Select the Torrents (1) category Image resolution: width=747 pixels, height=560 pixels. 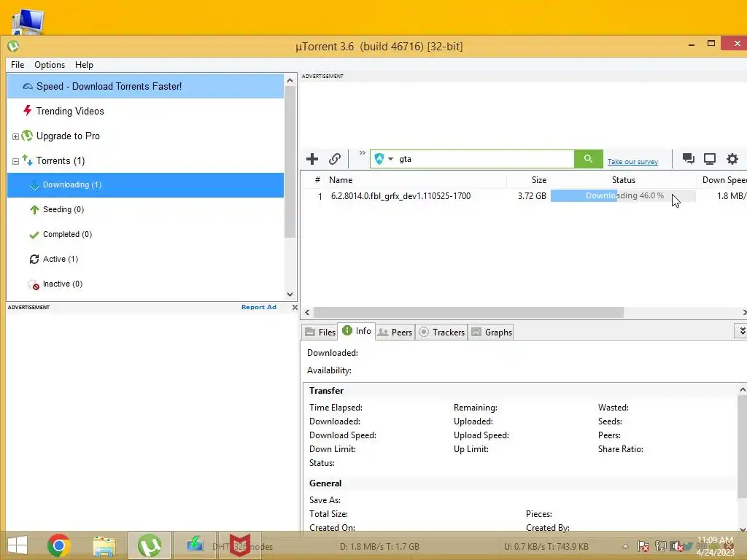(x=61, y=160)
